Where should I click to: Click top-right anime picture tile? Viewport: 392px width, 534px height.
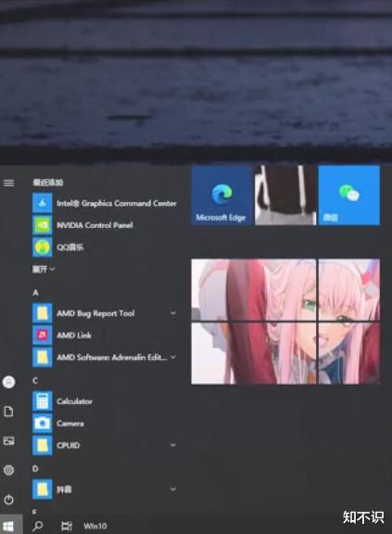tap(349, 289)
